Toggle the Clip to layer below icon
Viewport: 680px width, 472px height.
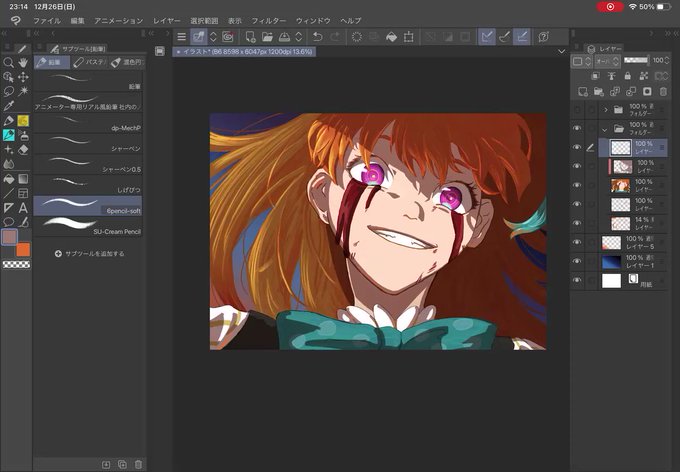coord(595,76)
